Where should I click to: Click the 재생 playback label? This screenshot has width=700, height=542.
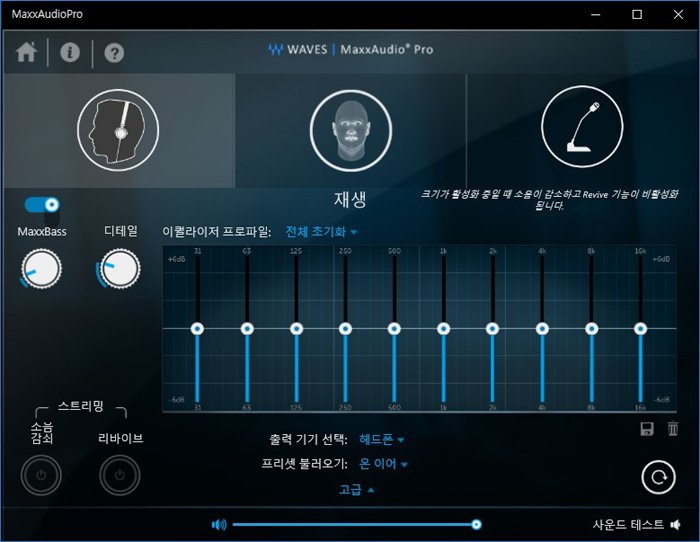[350, 199]
